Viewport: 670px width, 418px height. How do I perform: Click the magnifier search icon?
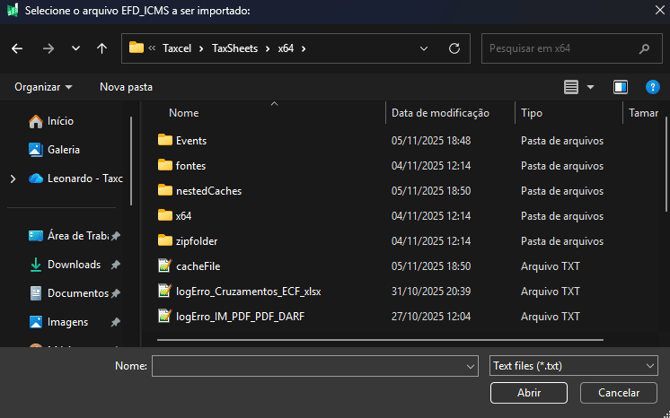(x=644, y=49)
